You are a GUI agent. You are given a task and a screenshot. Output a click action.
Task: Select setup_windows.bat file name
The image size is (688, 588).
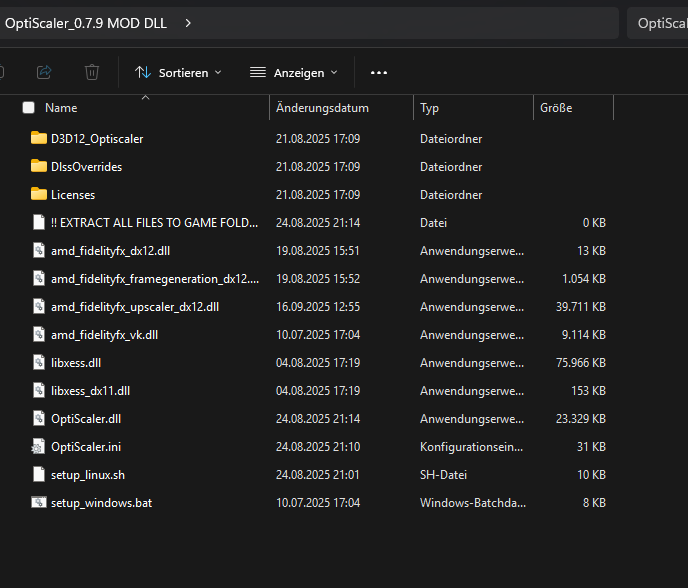[101, 503]
